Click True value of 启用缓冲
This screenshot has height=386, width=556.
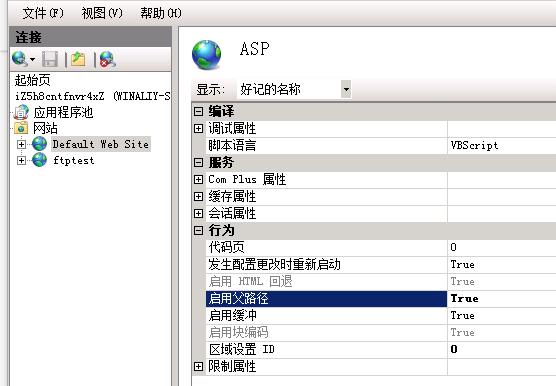point(501,315)
